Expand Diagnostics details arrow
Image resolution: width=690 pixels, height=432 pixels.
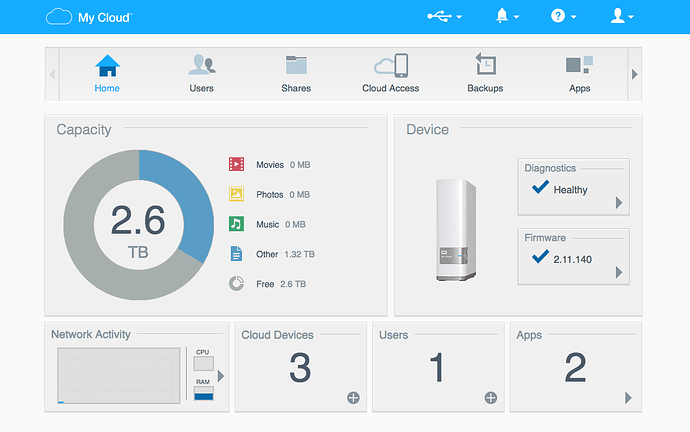point(619,203)
